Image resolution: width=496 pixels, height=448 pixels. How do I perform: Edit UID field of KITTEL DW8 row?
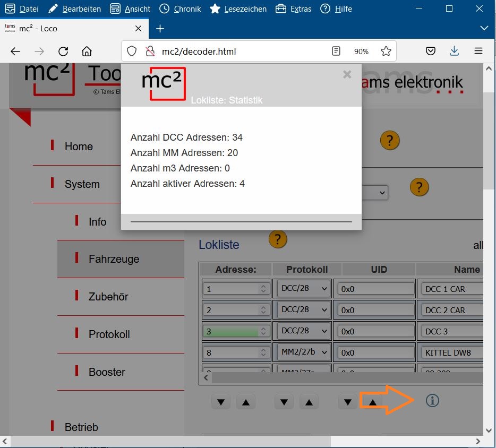376,352
